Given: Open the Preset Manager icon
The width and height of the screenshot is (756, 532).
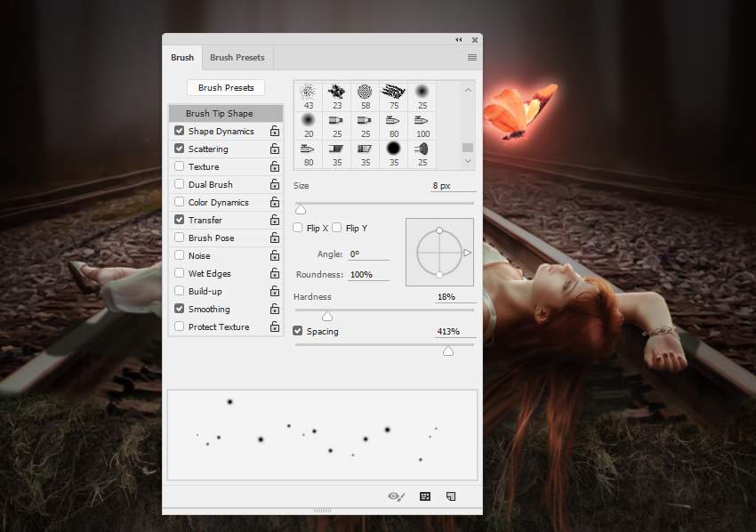Looking at the screenshot, I should (425, 496).
